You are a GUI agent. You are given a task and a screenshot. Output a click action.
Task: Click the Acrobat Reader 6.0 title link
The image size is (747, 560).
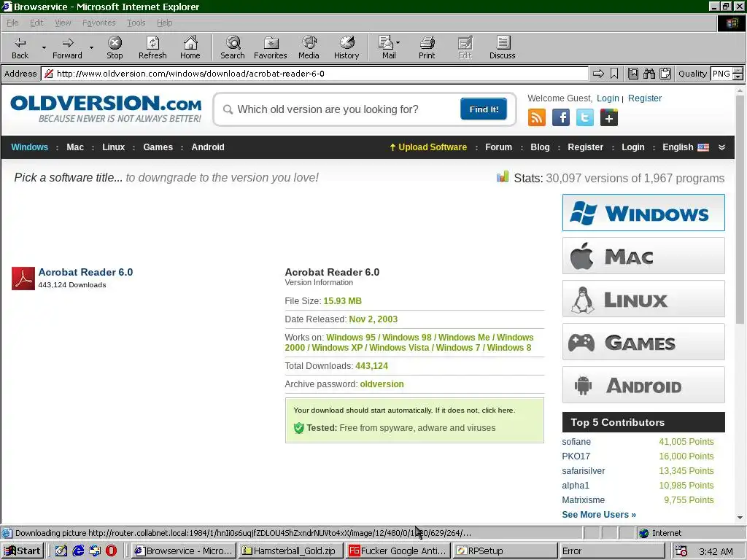86,272
